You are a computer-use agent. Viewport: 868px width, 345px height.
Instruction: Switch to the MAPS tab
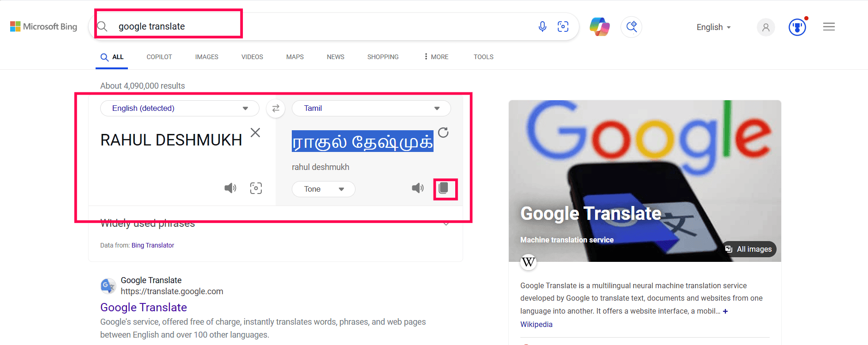click(x=295, y=57)
